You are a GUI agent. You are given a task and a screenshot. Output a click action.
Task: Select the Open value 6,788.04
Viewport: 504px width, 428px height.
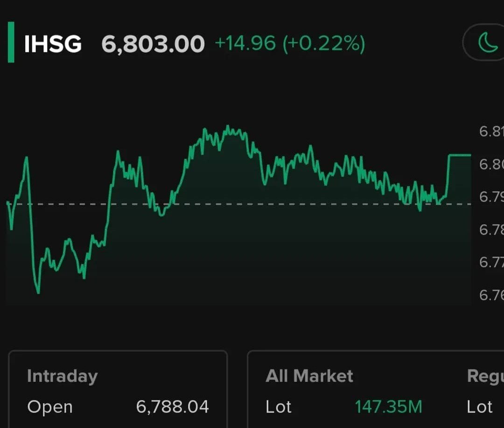click(172, 407)
